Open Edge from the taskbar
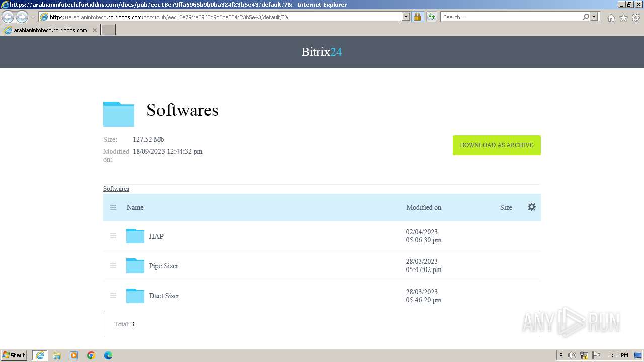 [x=108, y=355]
